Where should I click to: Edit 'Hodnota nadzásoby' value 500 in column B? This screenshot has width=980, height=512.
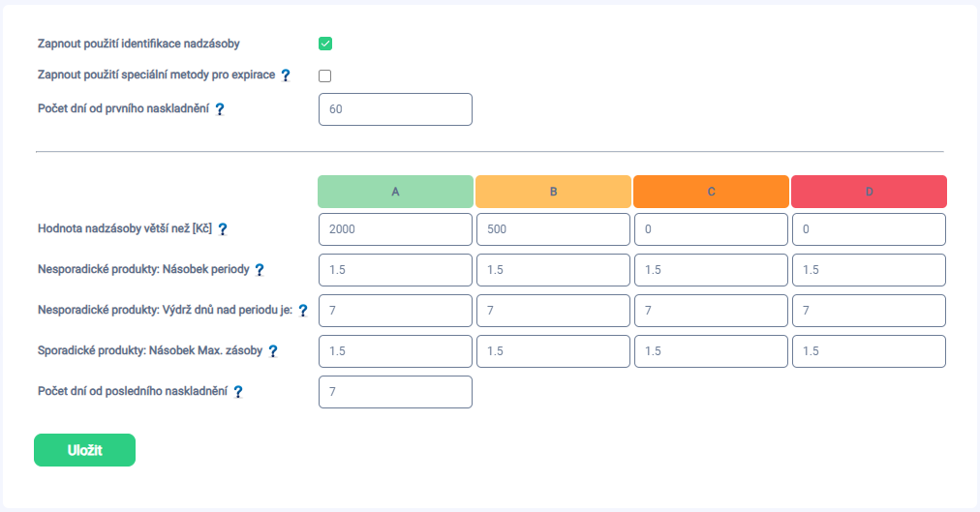pos(553,229)
